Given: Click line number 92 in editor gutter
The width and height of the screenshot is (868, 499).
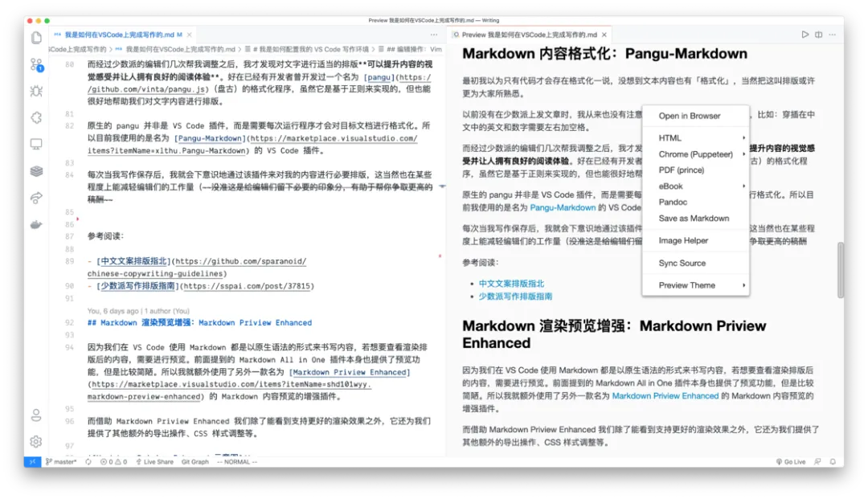Looking at the screenshot, I should (69, 322).
